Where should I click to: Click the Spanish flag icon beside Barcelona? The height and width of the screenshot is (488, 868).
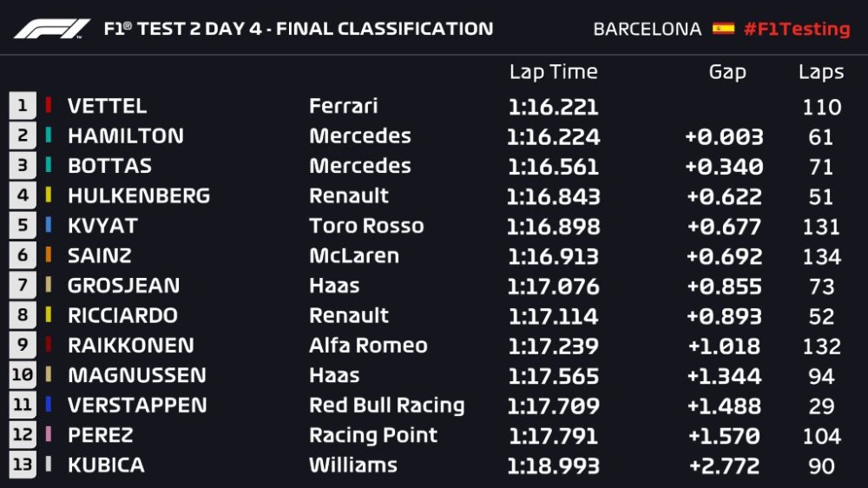point(723,29)
